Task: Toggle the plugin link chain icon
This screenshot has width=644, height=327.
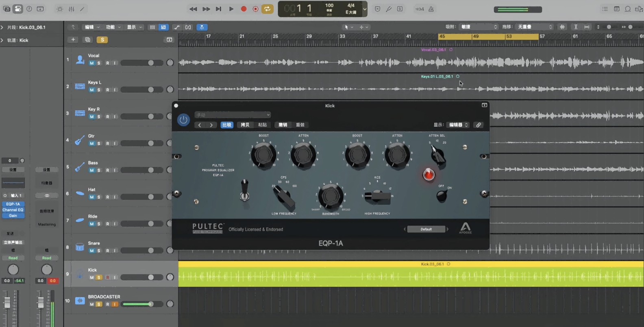Action: click(x=479, y=125)
